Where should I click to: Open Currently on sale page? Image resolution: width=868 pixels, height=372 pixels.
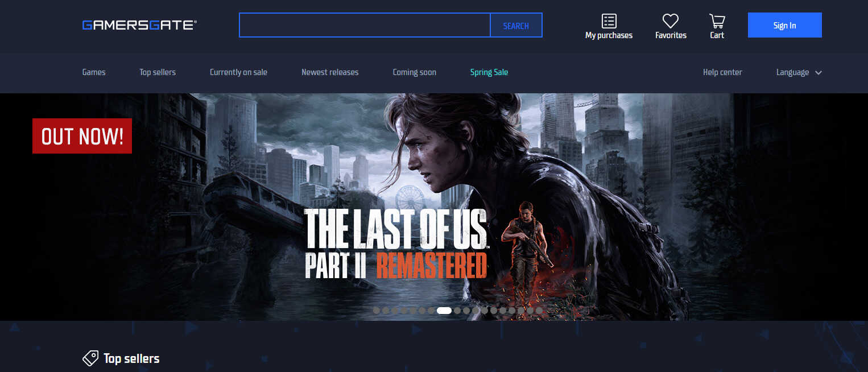tap(238, 72)
